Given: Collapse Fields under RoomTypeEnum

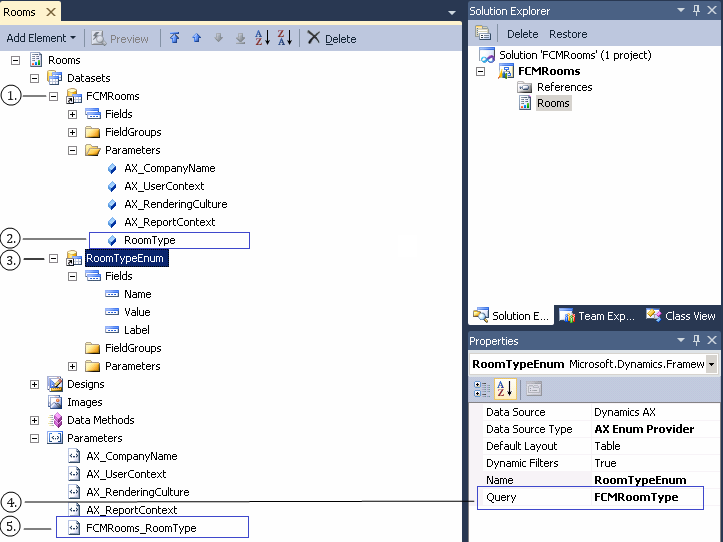Looking at the screenshot, I should pos(72,276).
